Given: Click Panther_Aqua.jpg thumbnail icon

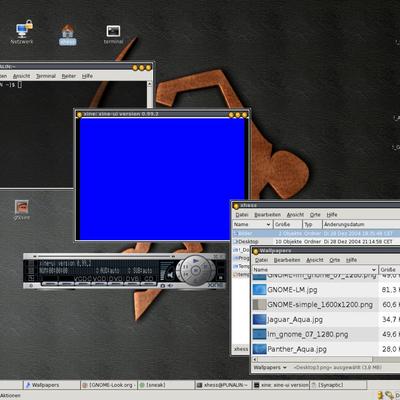Looking at the screenshot, I should [259, 349].
